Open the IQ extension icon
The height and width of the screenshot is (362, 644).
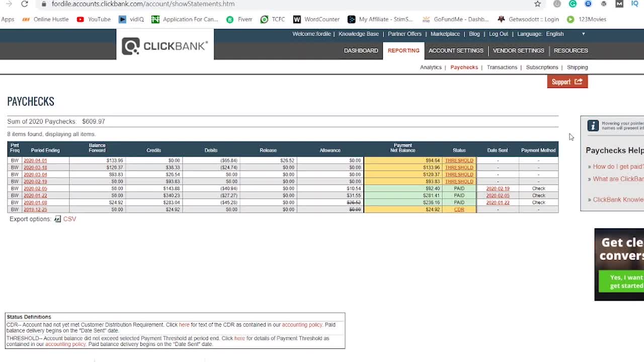[635, 4]
